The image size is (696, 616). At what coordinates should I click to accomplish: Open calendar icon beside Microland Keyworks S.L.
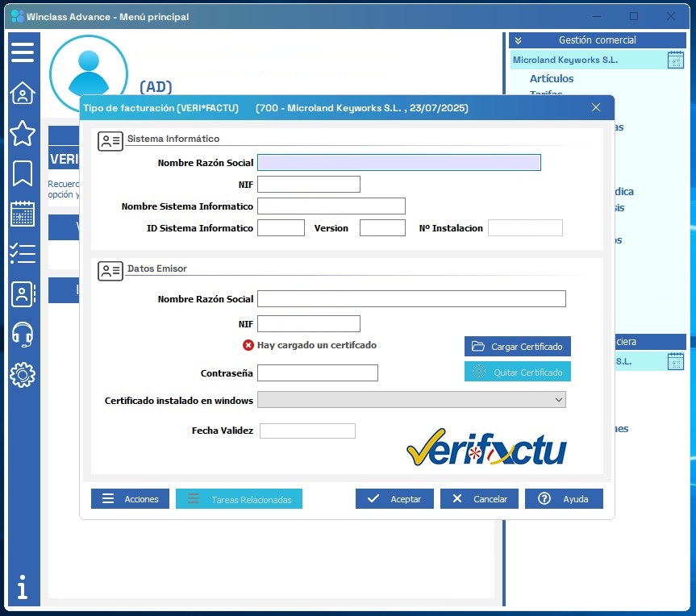[x=676, y=60]
